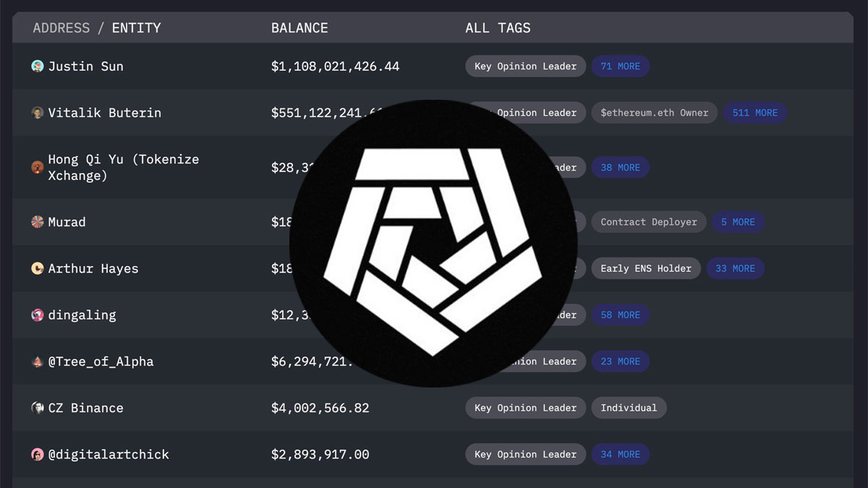Viewport: 868px width, 488px height.
Task: Select the Key Opinion Leader tag for CZ Binance
Action: coord(525,408)
